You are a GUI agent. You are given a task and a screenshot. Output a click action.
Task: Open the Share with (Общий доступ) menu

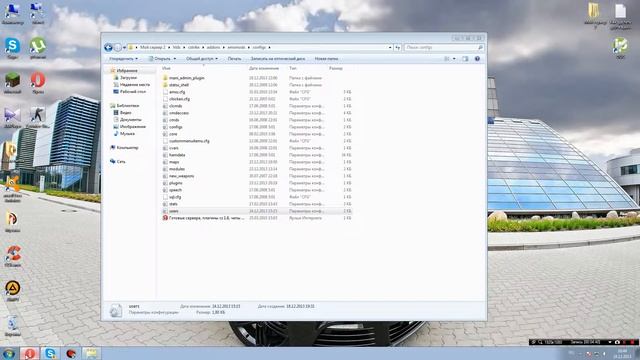[x=202, y=59]
